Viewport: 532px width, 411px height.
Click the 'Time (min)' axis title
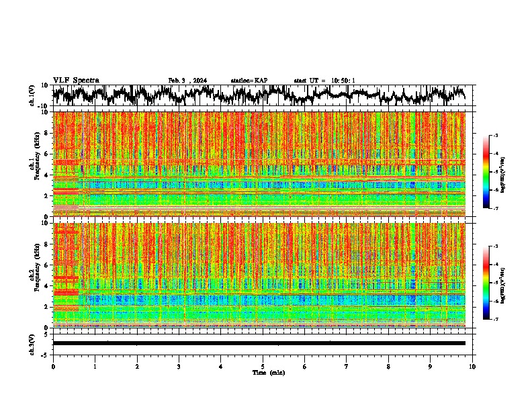[x=269, y=373]
